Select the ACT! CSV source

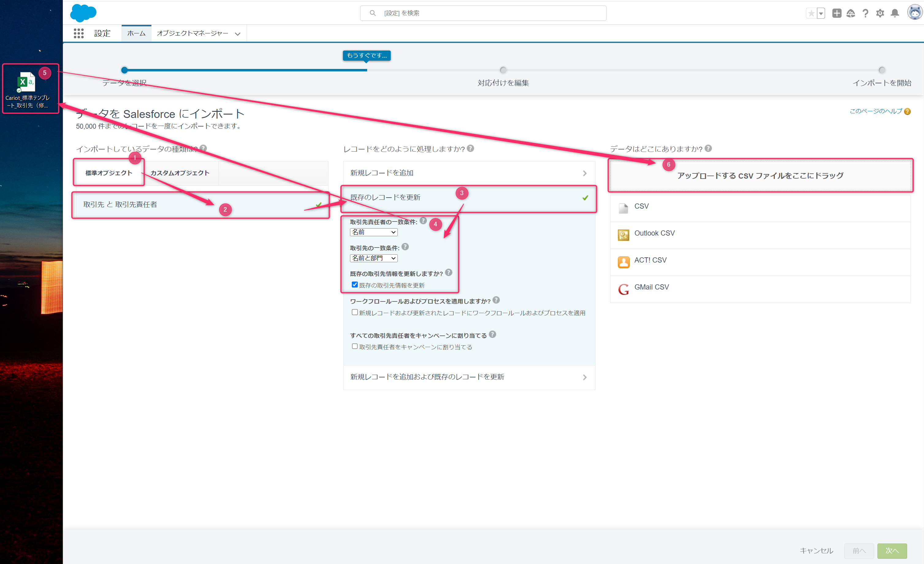(x=760, y=262)
